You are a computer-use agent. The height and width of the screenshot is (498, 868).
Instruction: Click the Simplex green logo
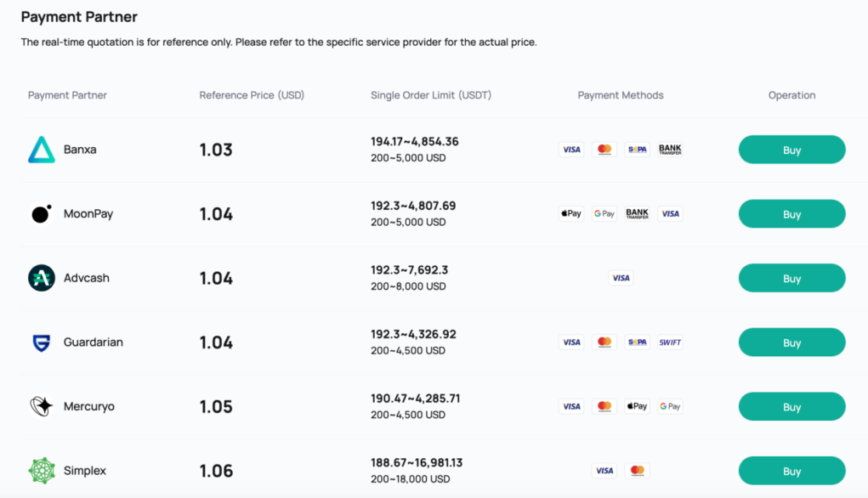click(x=42, y=470)
